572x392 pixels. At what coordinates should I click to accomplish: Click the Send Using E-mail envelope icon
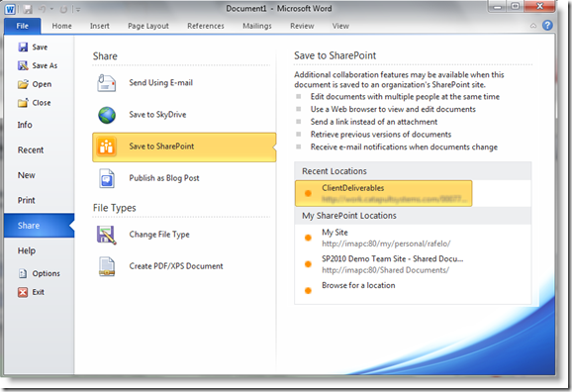[x=107, y=83]
